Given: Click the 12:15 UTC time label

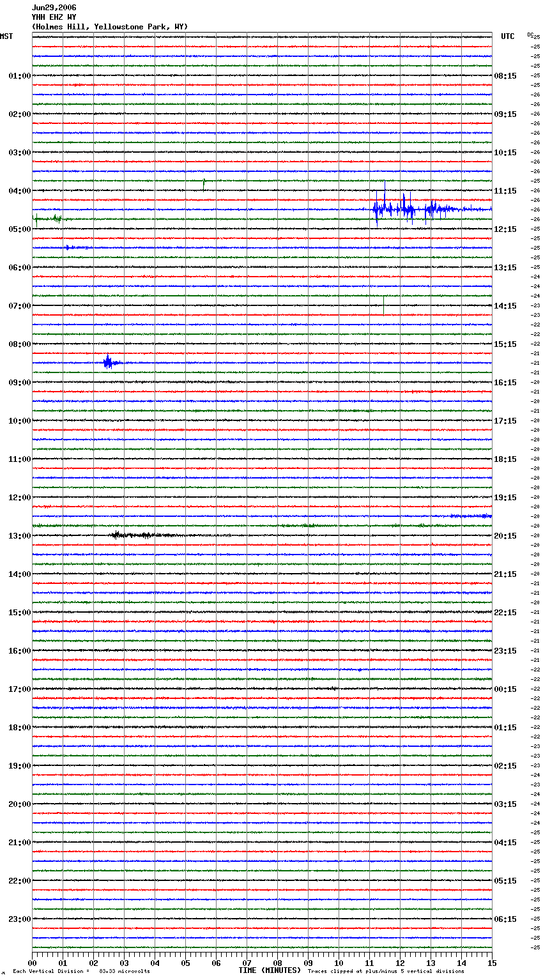Looking at the screenshot, I should click(x=505, y=229).
